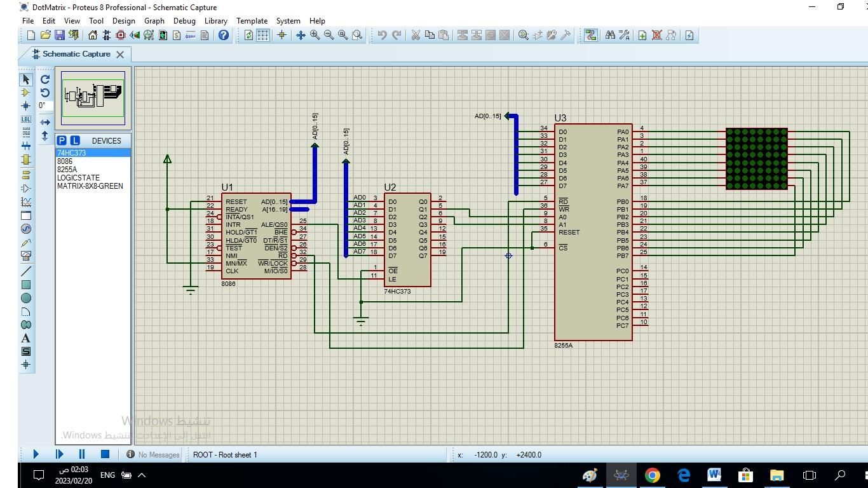Screen dimensions: 868x488
Task: Select MATRIX-8X8-GREEN in the devices list
Action: [90, 186]
